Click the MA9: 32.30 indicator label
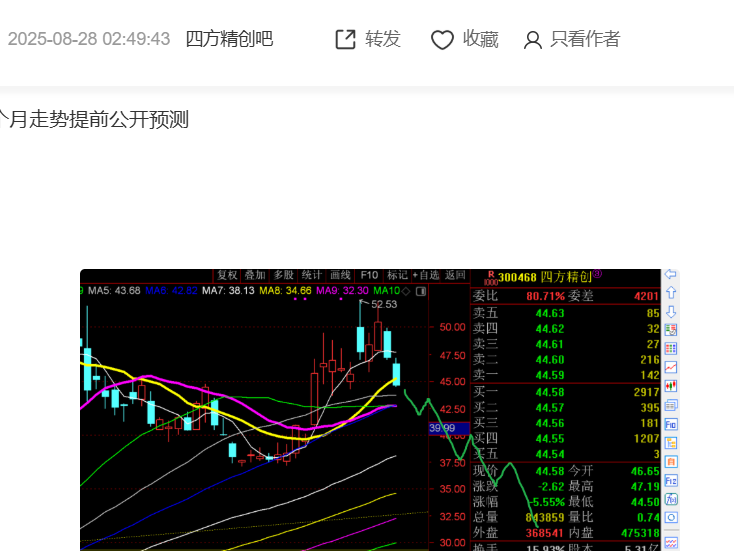734x551 pixels. [x=342, y=291]
